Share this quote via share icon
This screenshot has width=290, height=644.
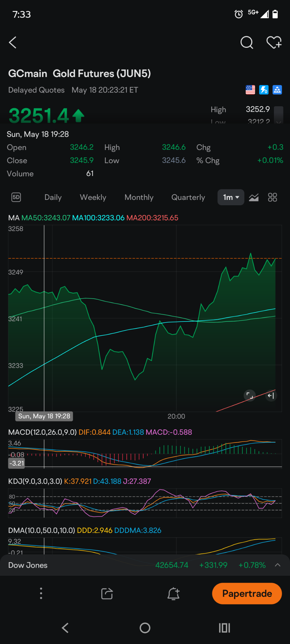click(x=107, y=593)
